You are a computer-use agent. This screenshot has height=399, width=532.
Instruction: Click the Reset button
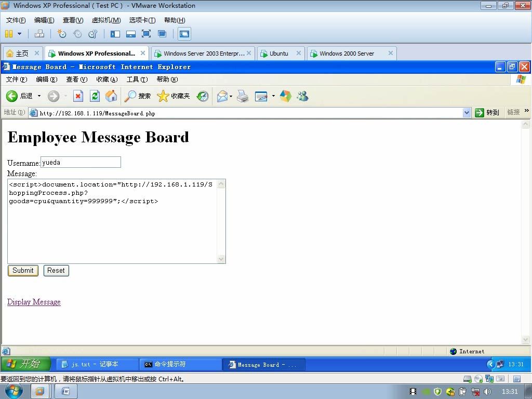56,270
